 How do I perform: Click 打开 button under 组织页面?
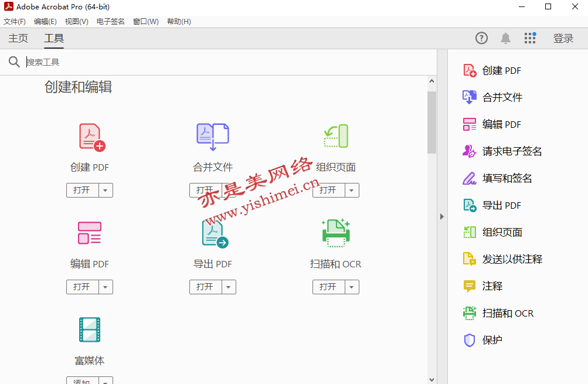(328, 191)
